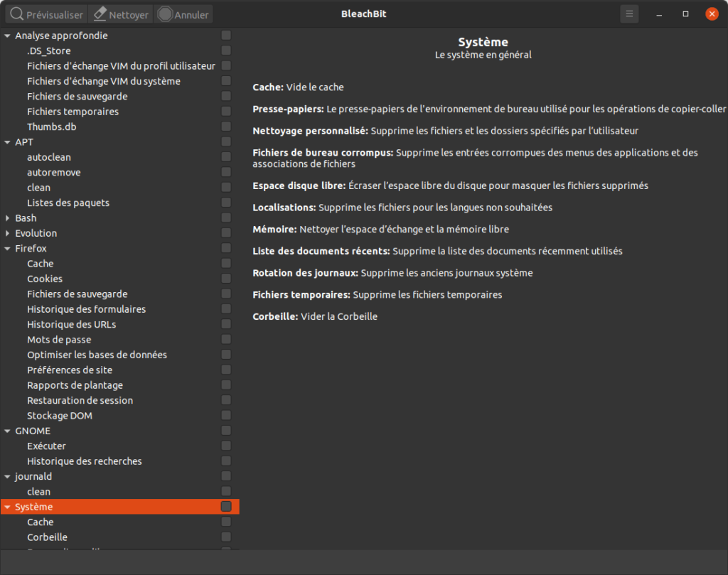Open the hamburger menu in the titlebar

tap(628, 14)
